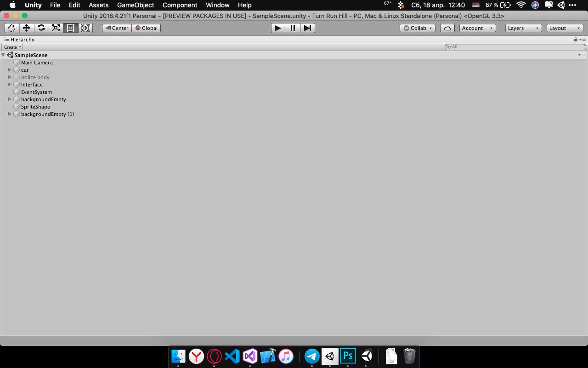Open the Hierarchy panel options menu
Viewport: 588px width, 368px height.
[582, 40]
